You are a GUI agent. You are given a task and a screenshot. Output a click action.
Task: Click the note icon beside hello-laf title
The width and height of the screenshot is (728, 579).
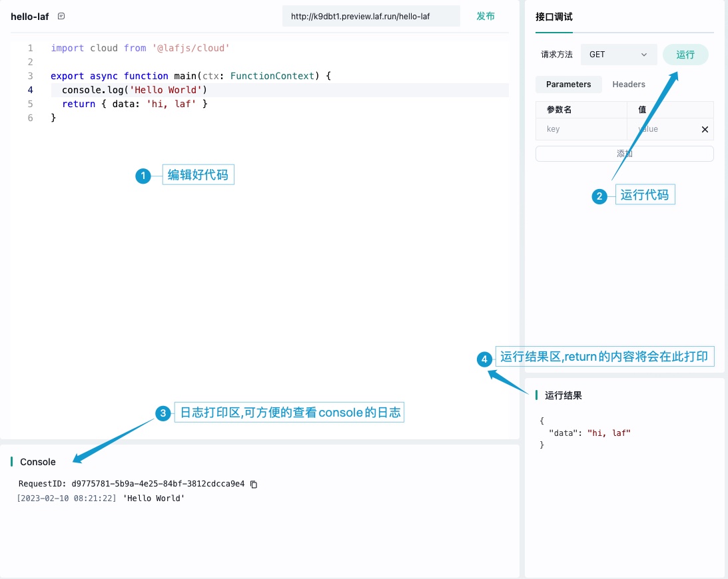61,16
